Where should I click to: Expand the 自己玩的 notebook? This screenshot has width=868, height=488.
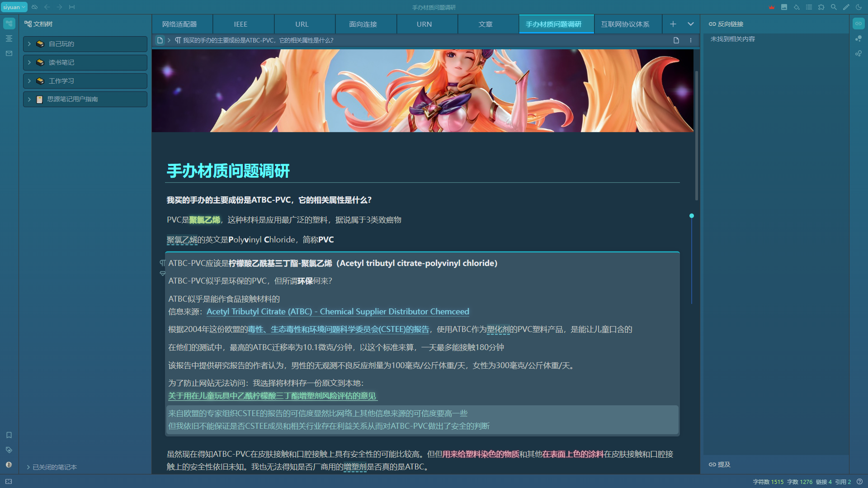coord(29,44)
